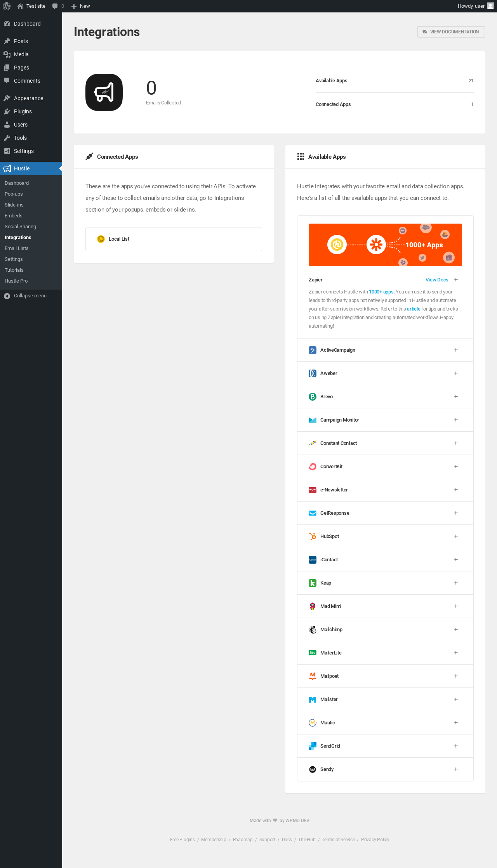497x868 pixels.
Task: Add Mad Mimi using plus icon
Action: 456,606
